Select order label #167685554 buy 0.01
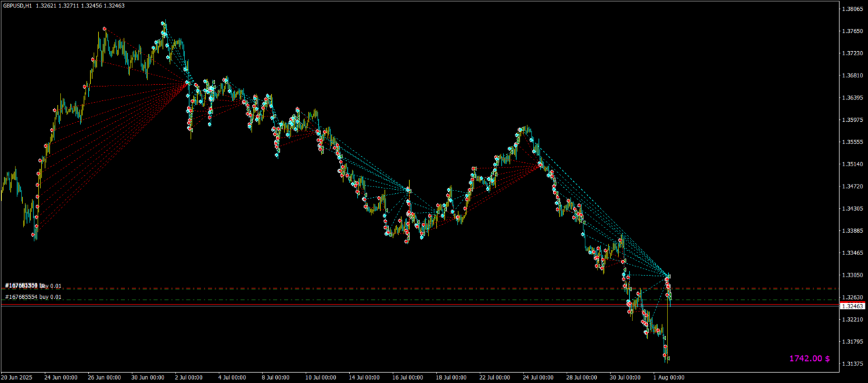868x383 pixels. (34, 297)
